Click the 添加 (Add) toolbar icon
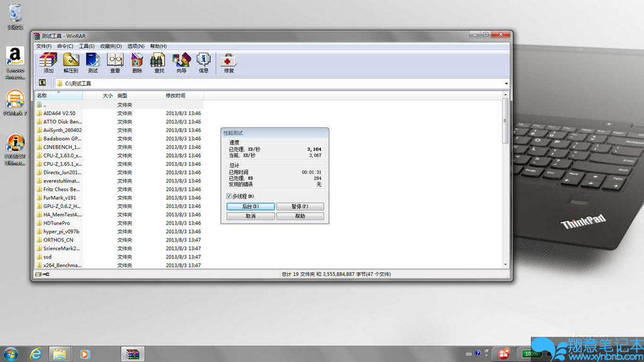The height and width of the screenshot is (362, 644). point(48,63)
